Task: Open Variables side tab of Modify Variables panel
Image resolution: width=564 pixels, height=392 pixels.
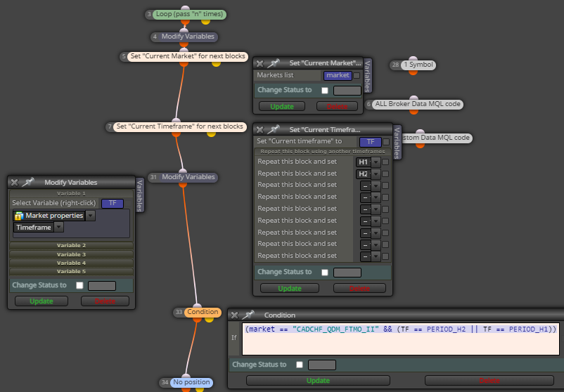Action: [140, 195]
